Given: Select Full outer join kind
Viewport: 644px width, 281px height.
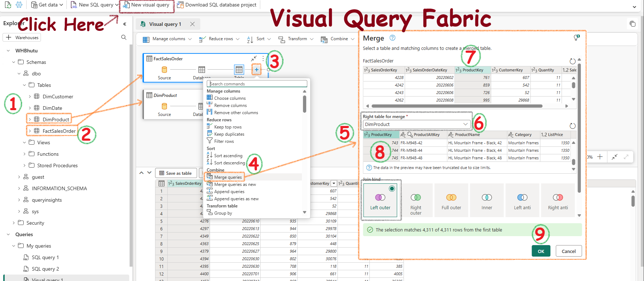Looking at the screenshot, I should 451,200.
